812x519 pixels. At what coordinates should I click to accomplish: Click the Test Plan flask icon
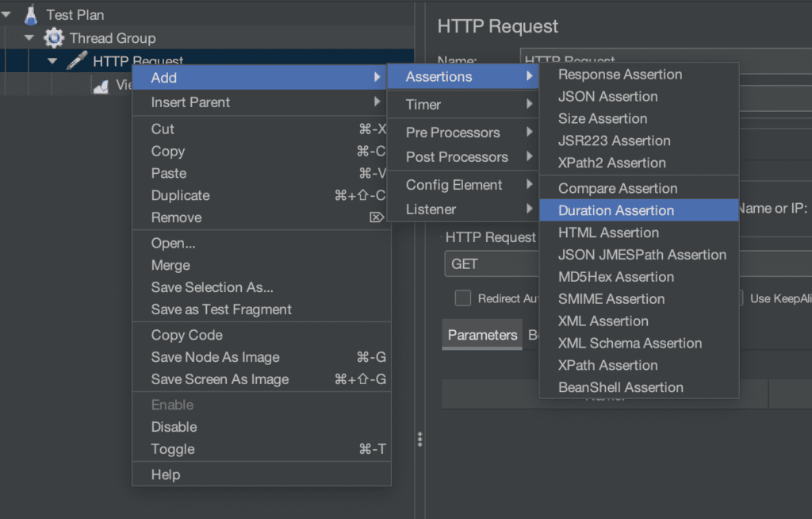31,14
